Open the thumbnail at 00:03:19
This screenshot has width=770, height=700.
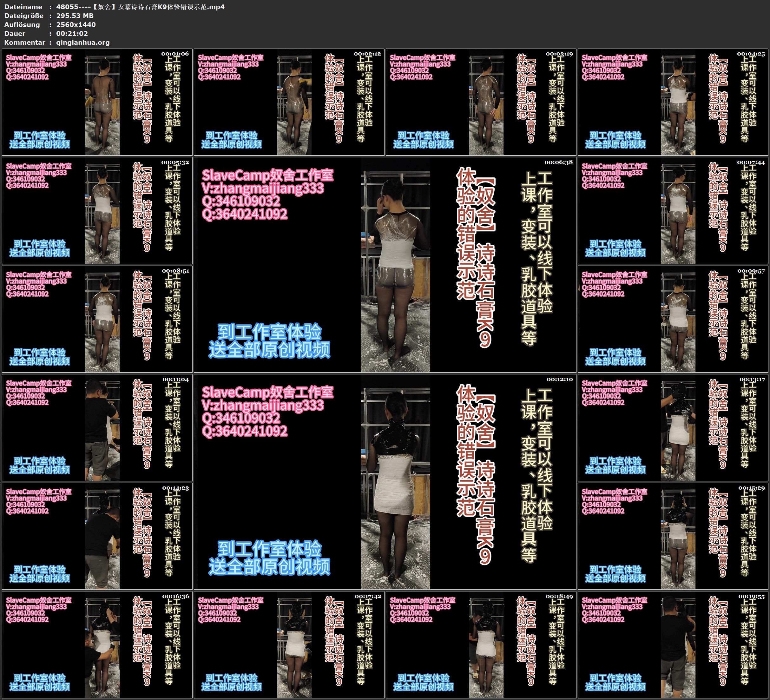481,102
